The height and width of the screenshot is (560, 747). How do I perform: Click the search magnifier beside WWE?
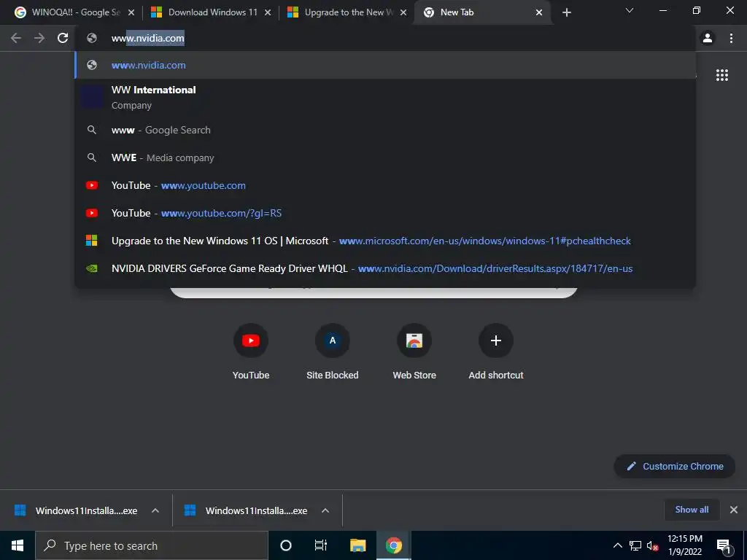(x=91, y=157)
